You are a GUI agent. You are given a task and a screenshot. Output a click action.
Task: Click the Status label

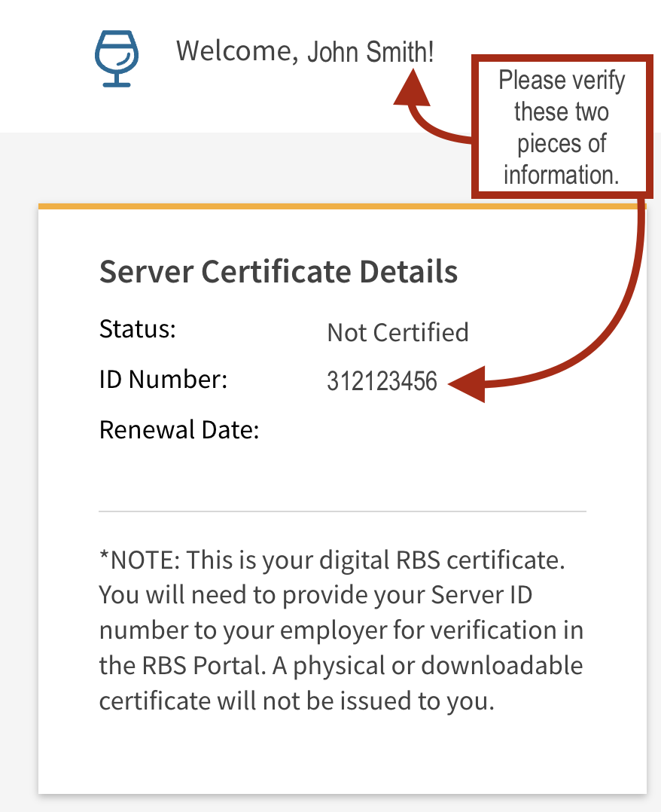(137, 329)
